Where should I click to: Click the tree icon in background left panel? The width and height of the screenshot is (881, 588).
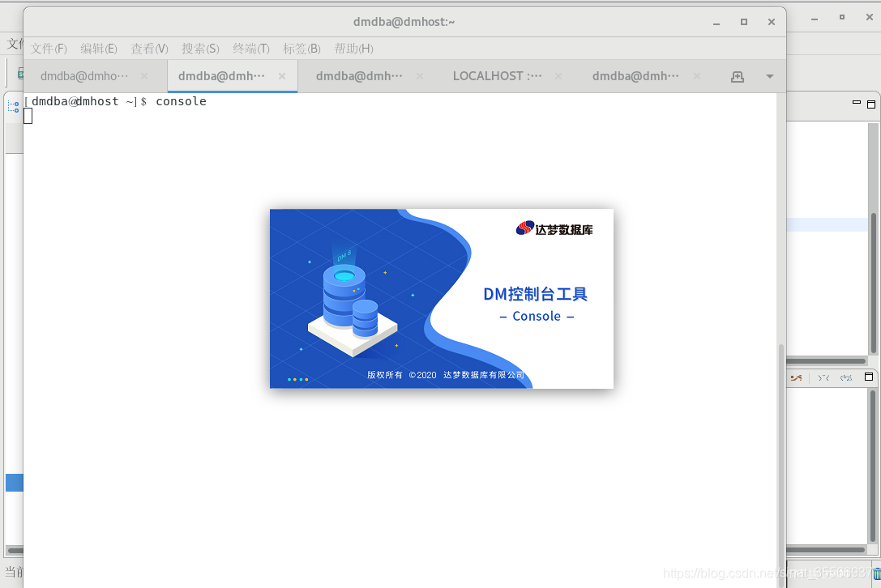click(x=14, y=107)
